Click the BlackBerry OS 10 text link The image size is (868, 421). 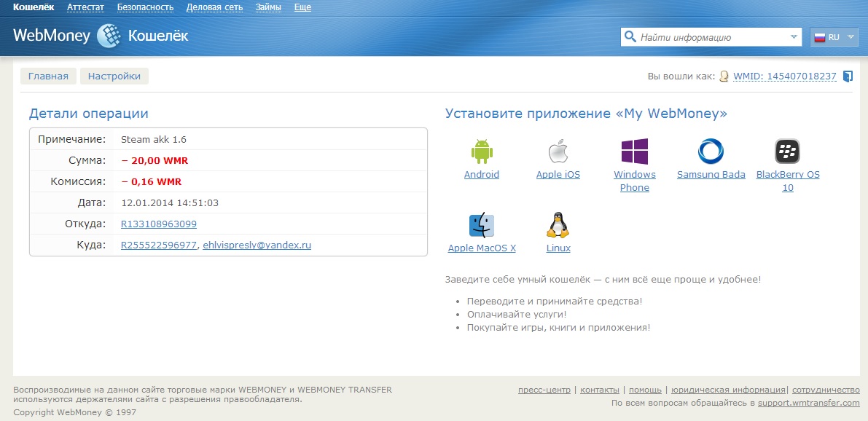coord(788,181)
